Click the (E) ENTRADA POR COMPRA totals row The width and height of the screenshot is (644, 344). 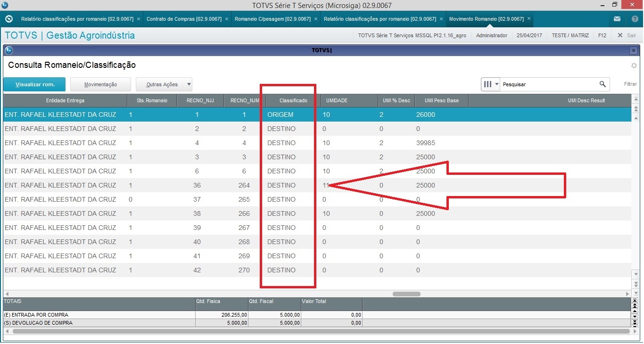tap(317, 315)
